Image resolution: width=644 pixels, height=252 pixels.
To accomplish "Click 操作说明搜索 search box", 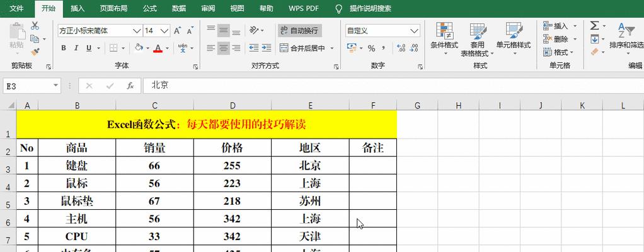I will pos(370,8).
